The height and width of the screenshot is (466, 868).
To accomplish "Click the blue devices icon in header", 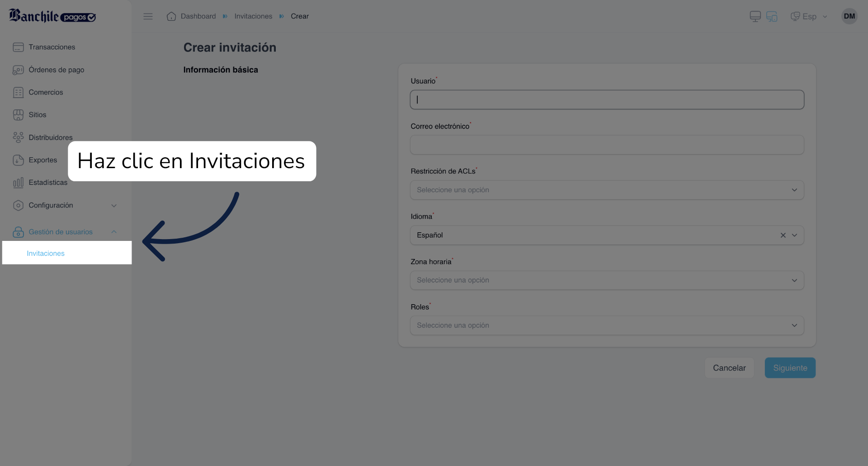I will coord(772,16).
